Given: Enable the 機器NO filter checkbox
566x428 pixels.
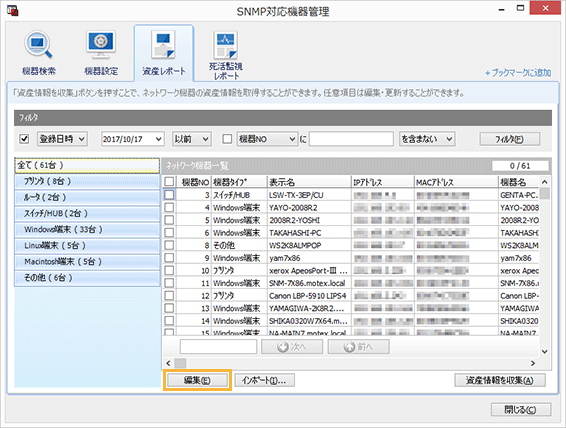Looking at the screenshot, I should pos(227,139).
